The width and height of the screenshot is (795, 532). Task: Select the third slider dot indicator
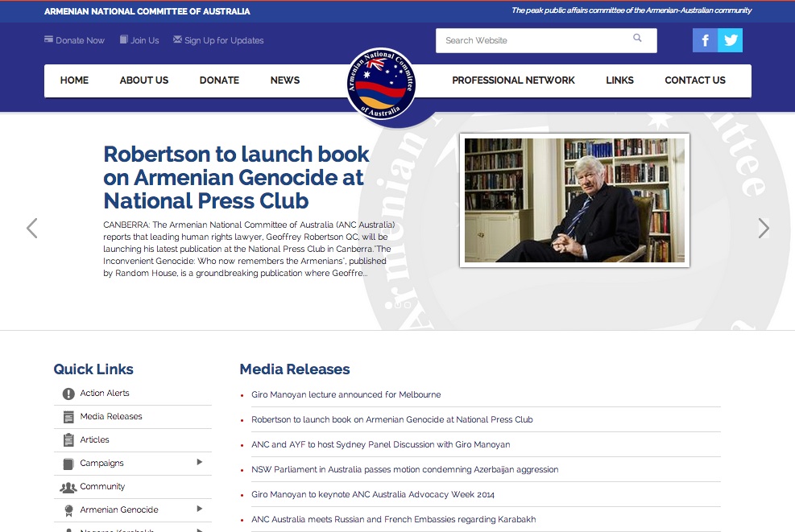407,305
